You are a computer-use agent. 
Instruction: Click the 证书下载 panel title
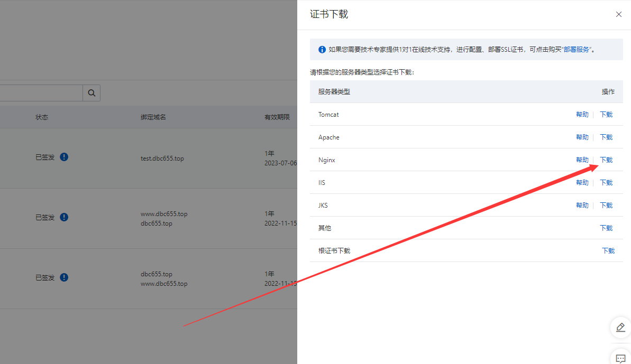(329, 14)
